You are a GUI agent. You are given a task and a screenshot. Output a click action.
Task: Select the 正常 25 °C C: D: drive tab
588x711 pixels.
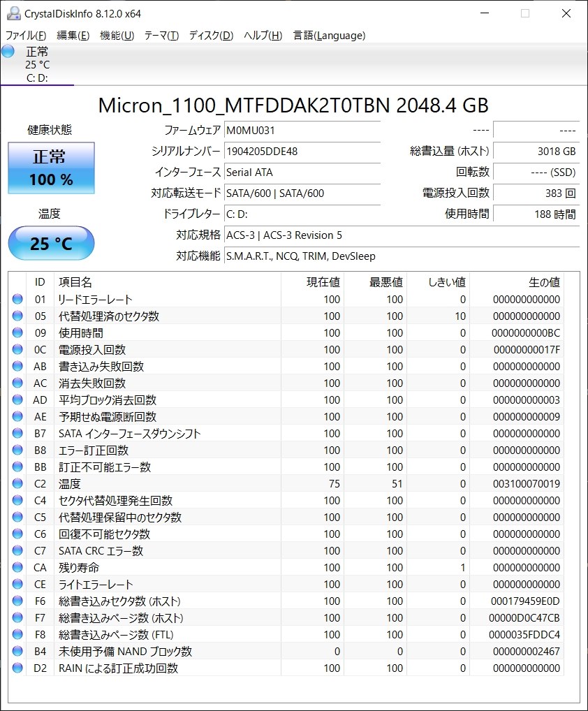[37, 64]
